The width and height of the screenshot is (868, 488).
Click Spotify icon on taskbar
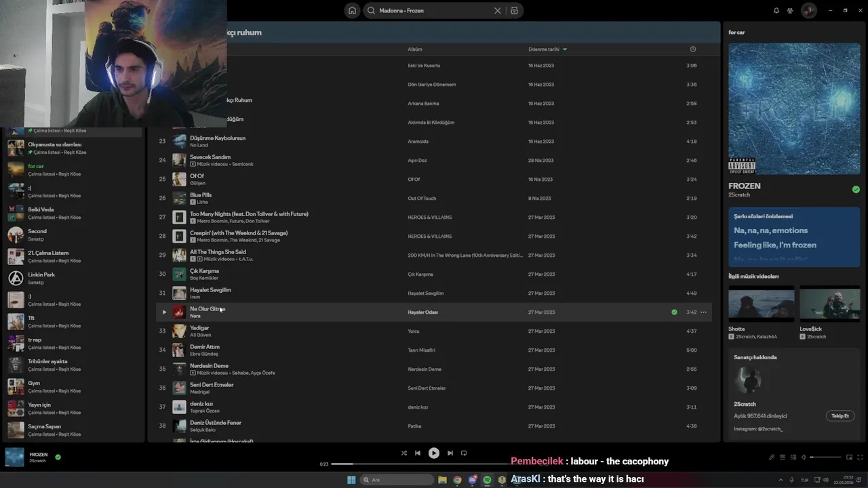coord(487,480)
